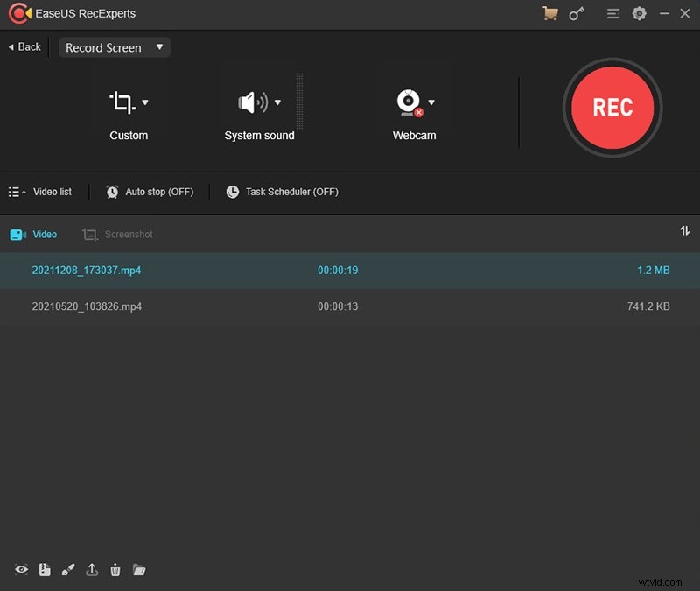
Task: Open the shopping cart to upgrade
Action: click(549, 13)
